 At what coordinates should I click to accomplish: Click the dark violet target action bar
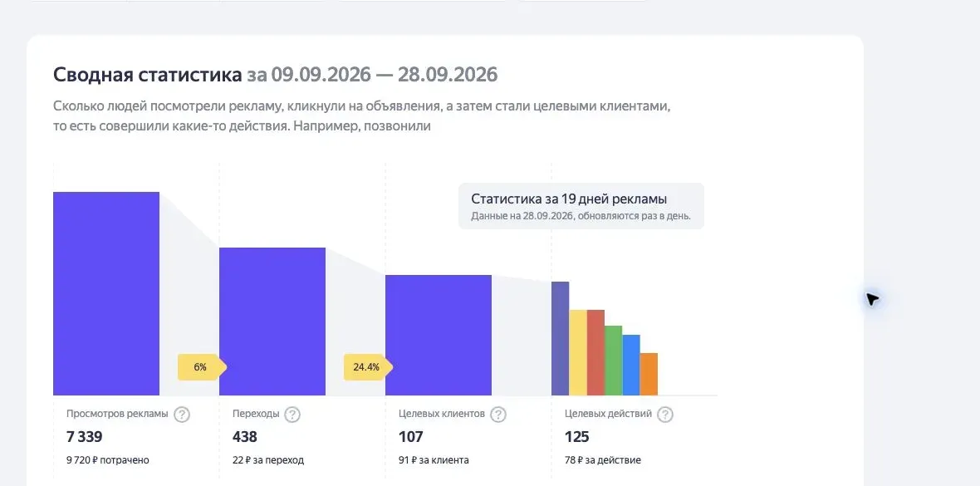click(560, 338)
